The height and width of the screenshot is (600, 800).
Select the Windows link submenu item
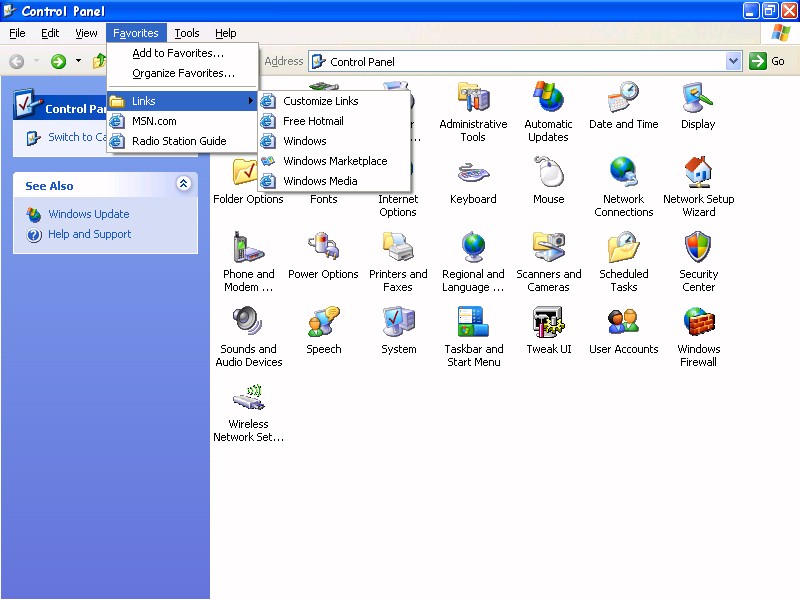click(334, 141)
